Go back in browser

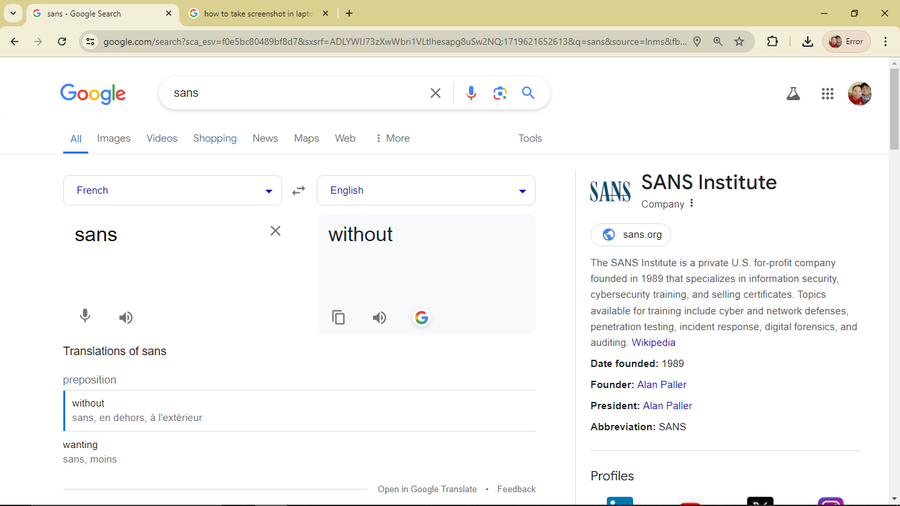(x=15, y=41)
